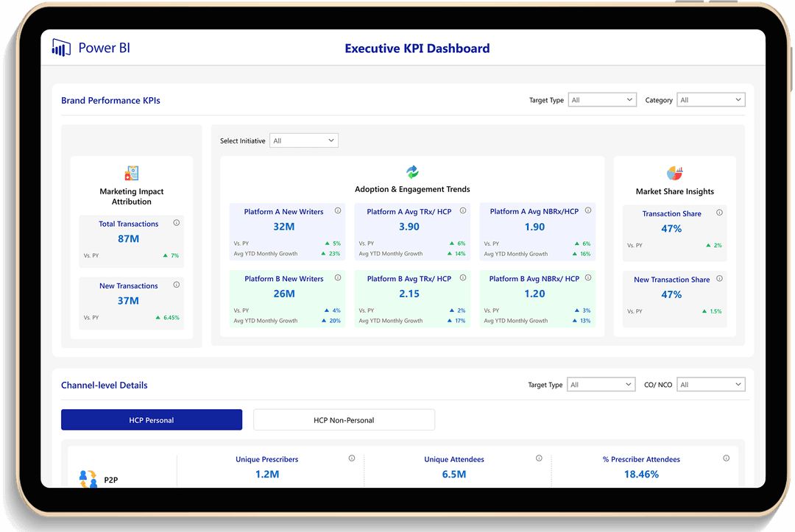The height and width of the screenshot is (532, 795).
Task: Open info icon on Platform A New Writers
Action: click(338, 210)
